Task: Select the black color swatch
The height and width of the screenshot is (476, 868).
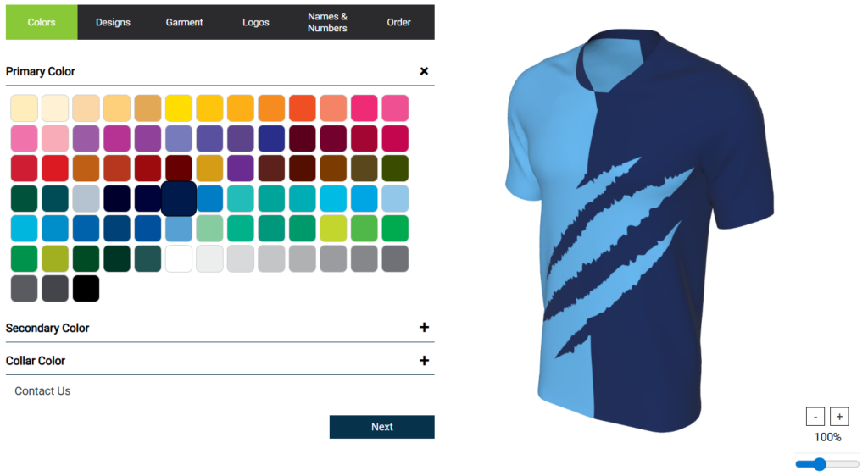Action: pyautogui.click(x=86, y=289)
